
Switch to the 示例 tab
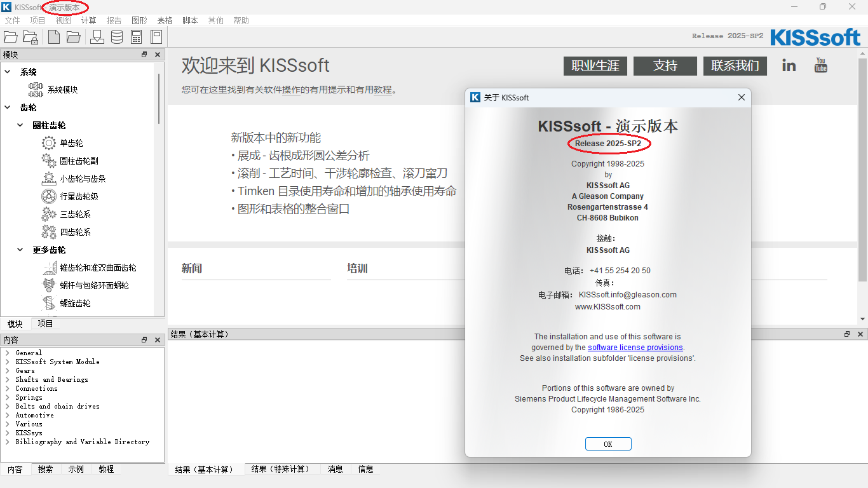point(76,469)
